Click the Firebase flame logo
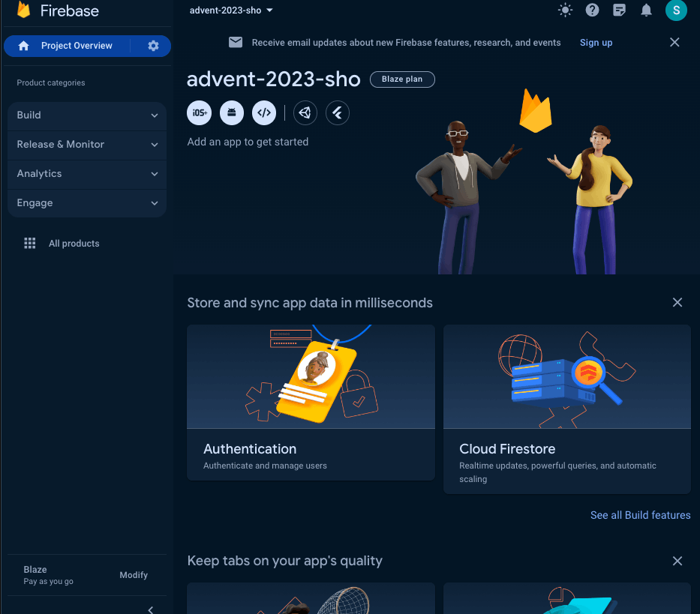This screenshot has width=700, height=614. tap(23, 10)
